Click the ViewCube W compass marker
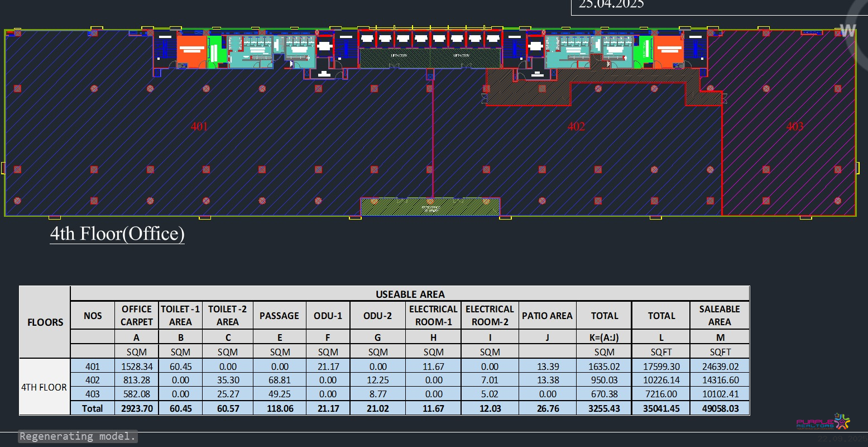Image resolution: width=868 pixels, height=447 pixels. coord(847,31)
